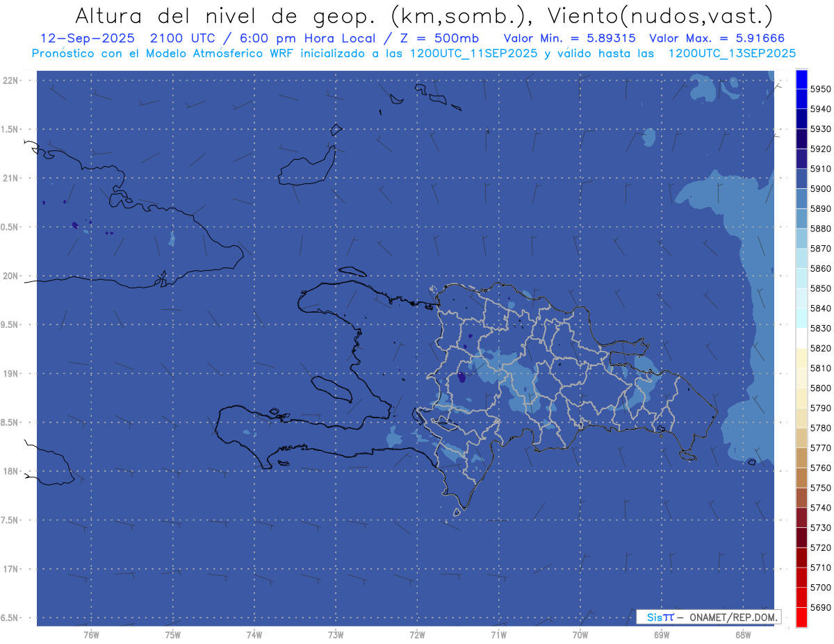Image resolution: width=834 pixels, height=644 pixels.
Task: Click the 'Z = 500mb' level label
Action: 441,38
